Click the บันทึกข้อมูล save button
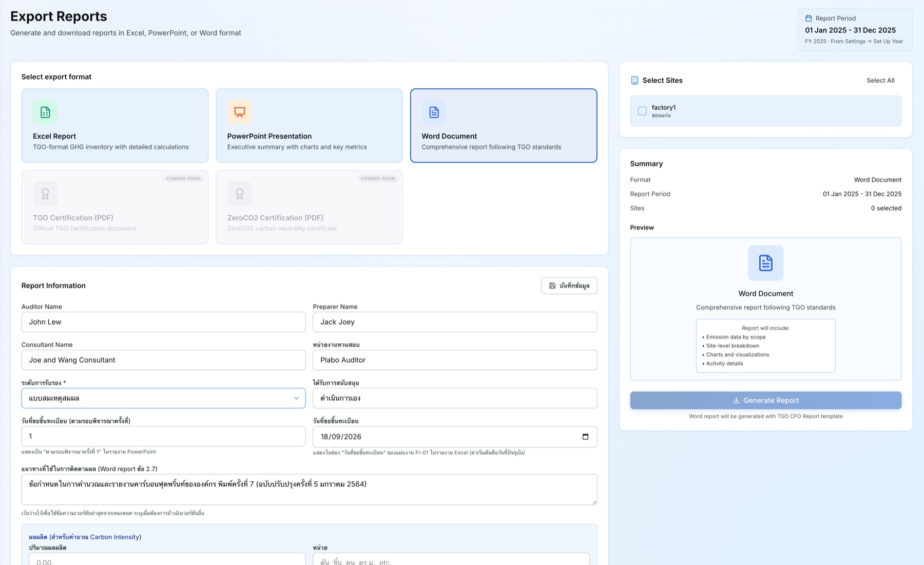Viewport: 924px width, 565px height. 569,286
